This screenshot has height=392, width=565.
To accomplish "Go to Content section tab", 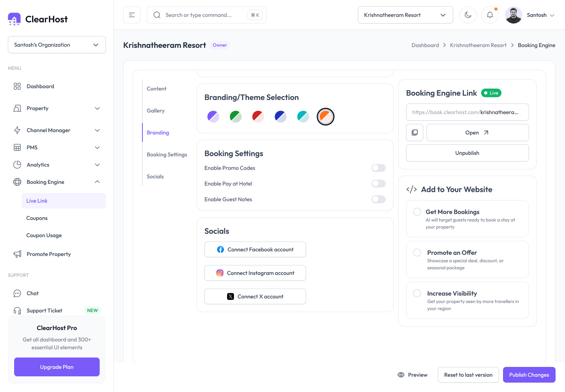I will [157, 89].
